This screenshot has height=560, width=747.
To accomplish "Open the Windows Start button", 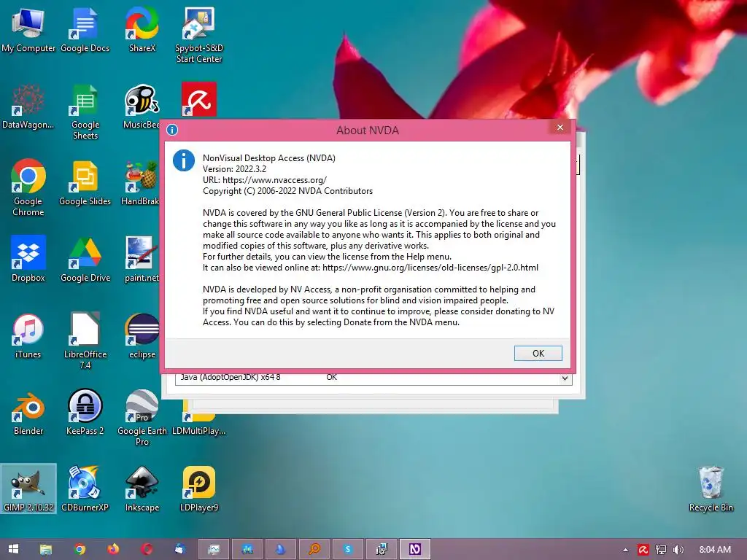I will pyautogui.click(x=13, y=549).
